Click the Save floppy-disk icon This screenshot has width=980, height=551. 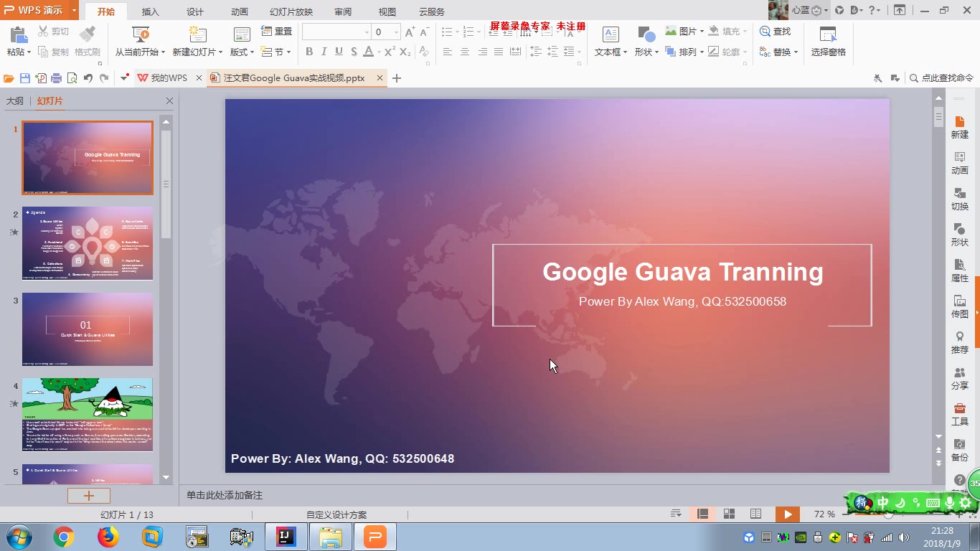(25, 78)
